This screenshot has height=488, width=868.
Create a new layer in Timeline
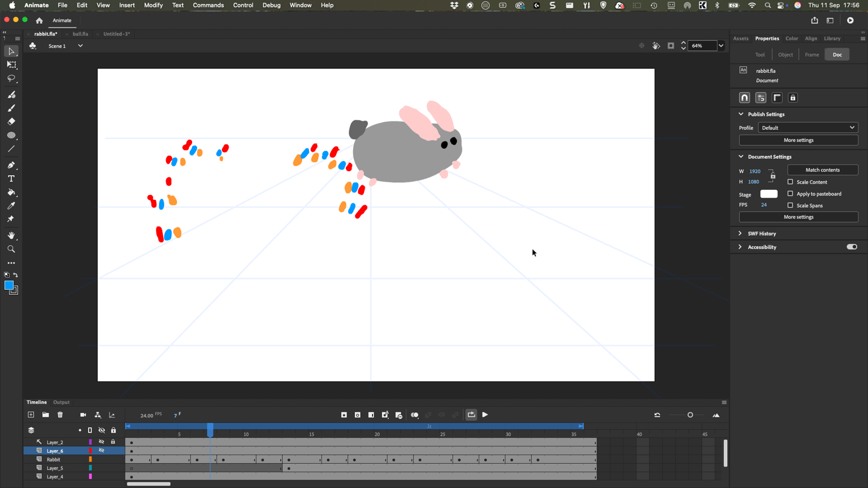coord(31,415)
